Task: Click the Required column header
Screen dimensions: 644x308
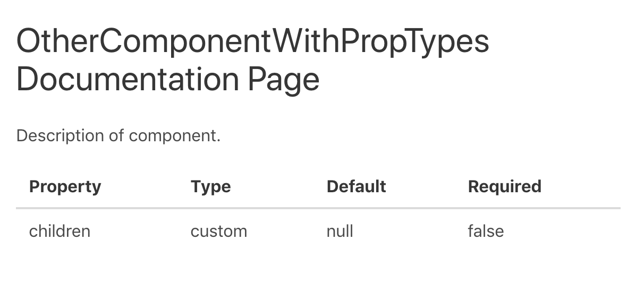Action: click(505, 187)
